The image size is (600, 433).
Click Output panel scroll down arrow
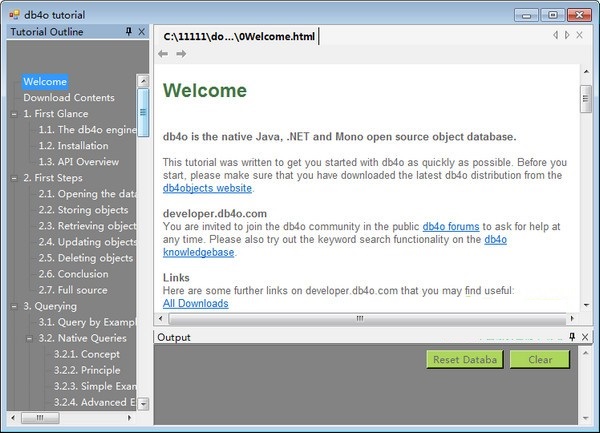coord(585,418)
